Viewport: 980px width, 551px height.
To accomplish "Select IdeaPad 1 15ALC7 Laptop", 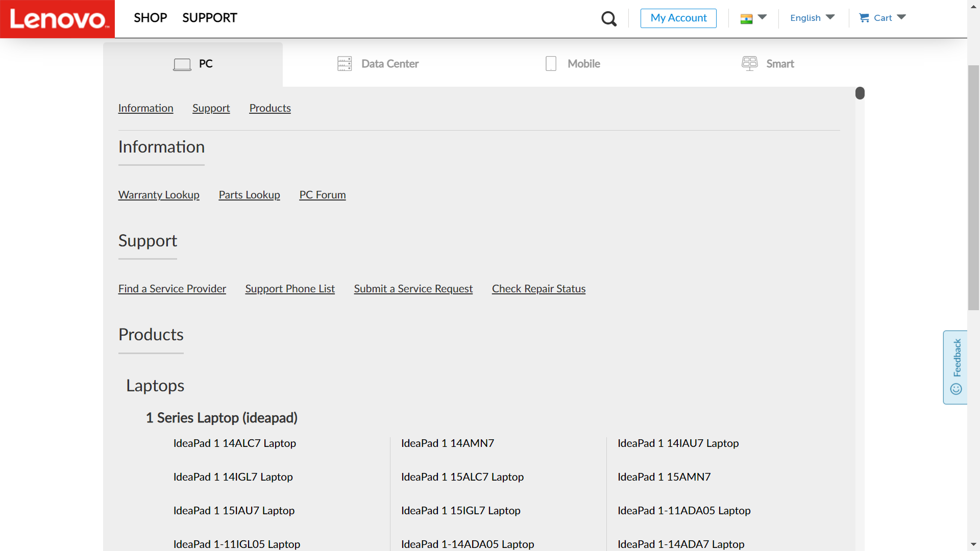I will coord(462,477).
